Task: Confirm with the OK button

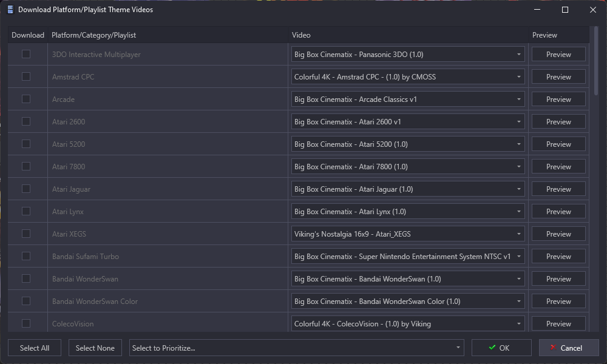Action: point(501,348)
